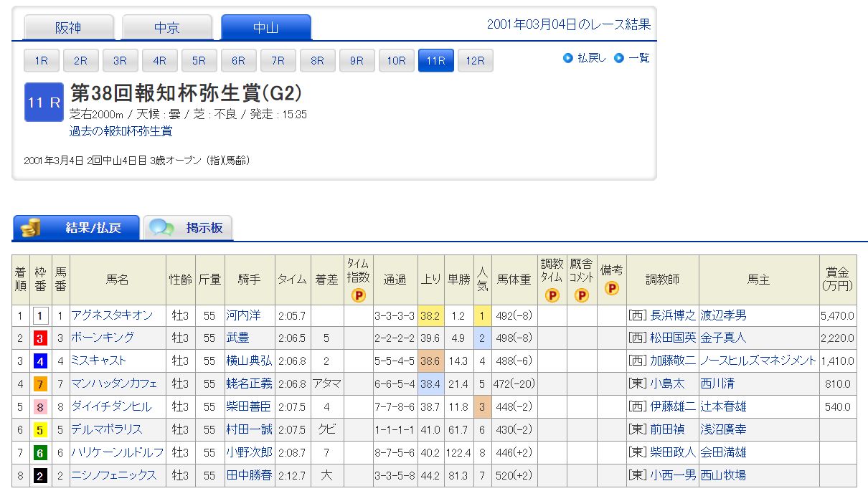Open 過去の報知杯弥生賞 link
This screenshot has height=491, width=868.
121,131
